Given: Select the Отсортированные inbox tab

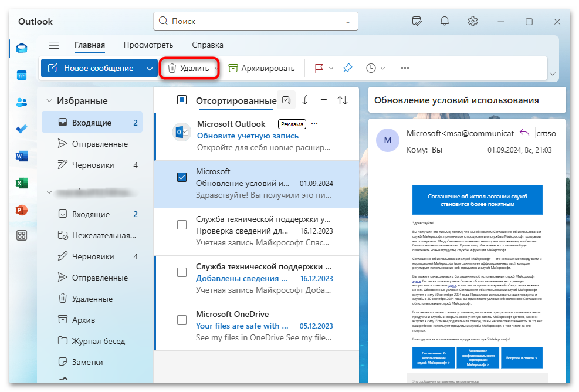Looking at the screenshot, I should (x=236, y=100).
